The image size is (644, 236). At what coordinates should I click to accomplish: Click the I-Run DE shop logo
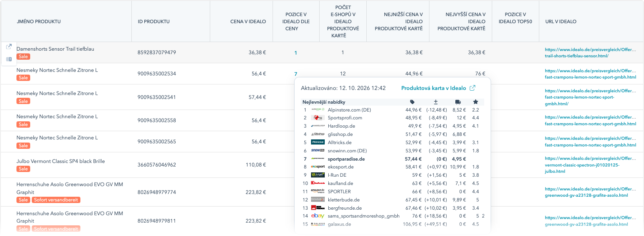click(x=318, y=175)
